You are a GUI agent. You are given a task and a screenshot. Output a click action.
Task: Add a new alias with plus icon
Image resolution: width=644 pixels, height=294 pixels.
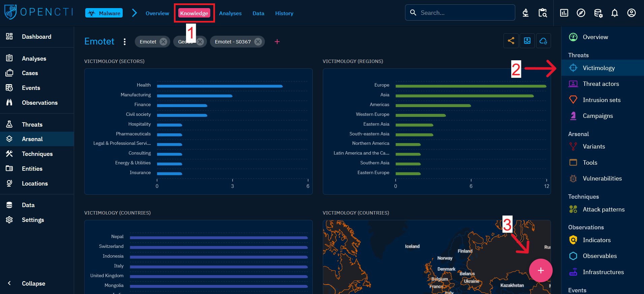[x=277, y=42]
